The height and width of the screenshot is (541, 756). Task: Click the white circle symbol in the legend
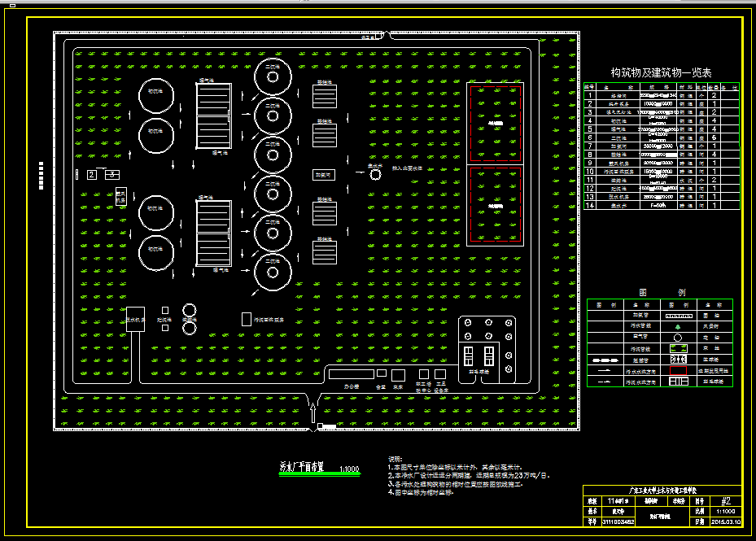tap(678, 338)
